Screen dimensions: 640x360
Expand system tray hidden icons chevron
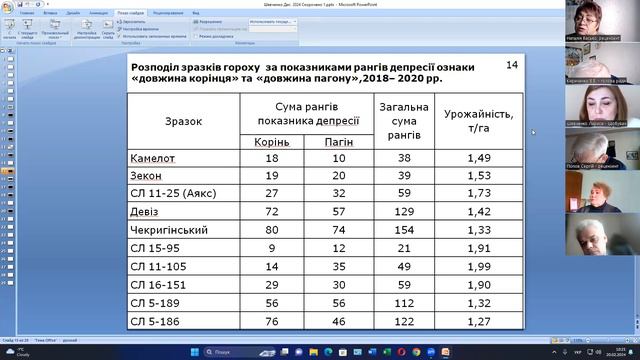(554, 352)
